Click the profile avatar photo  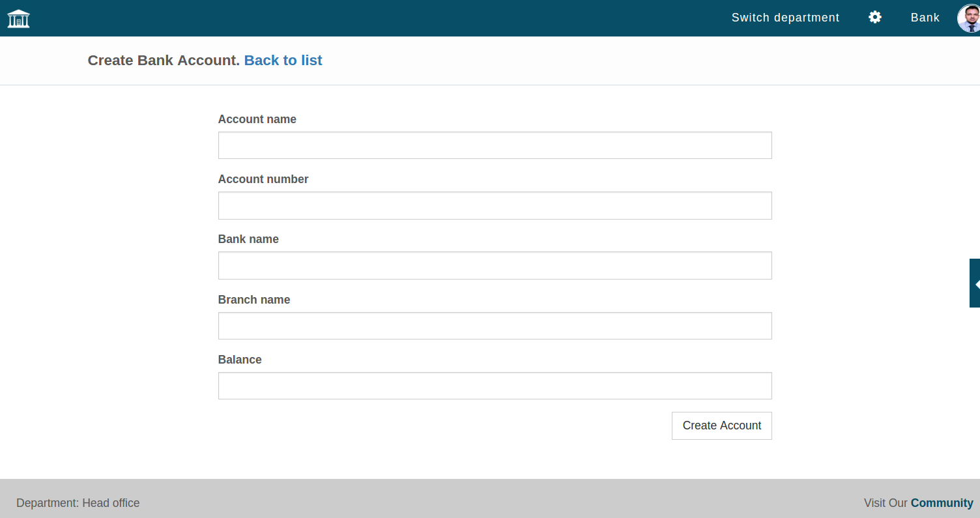[x=968, y=18]
